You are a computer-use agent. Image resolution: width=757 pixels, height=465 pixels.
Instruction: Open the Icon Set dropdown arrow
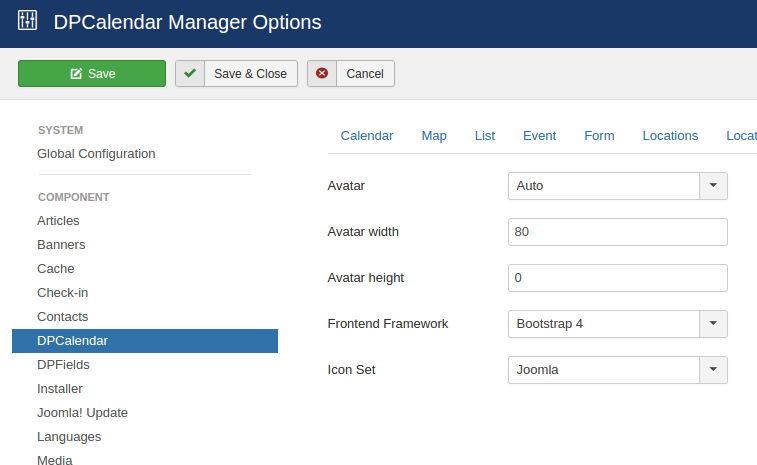pyautogui.click(x=712, y=370)
